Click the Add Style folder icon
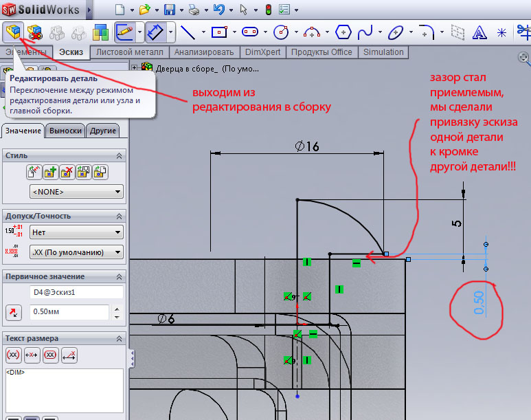Screen dimensions: 531x420 pos(51,172)
